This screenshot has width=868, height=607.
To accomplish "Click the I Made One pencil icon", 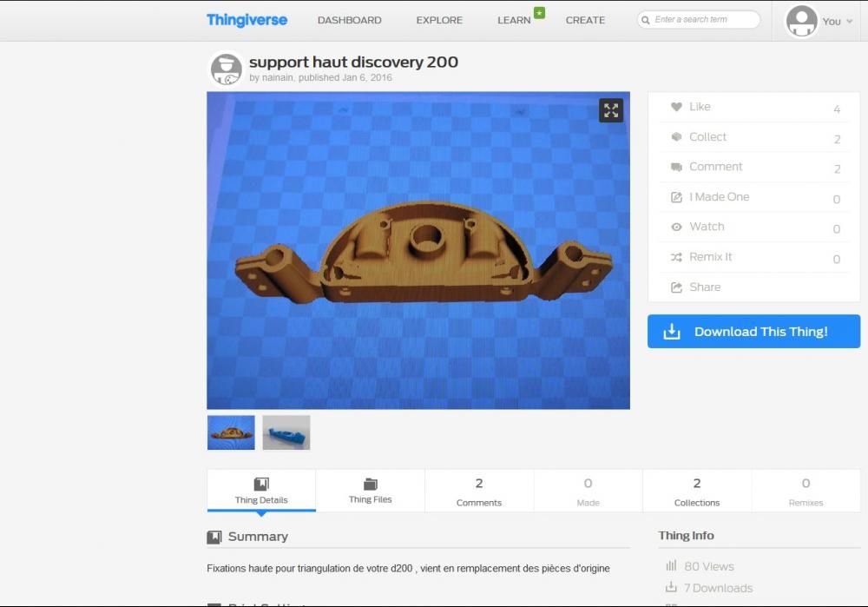I will point(676,197).
